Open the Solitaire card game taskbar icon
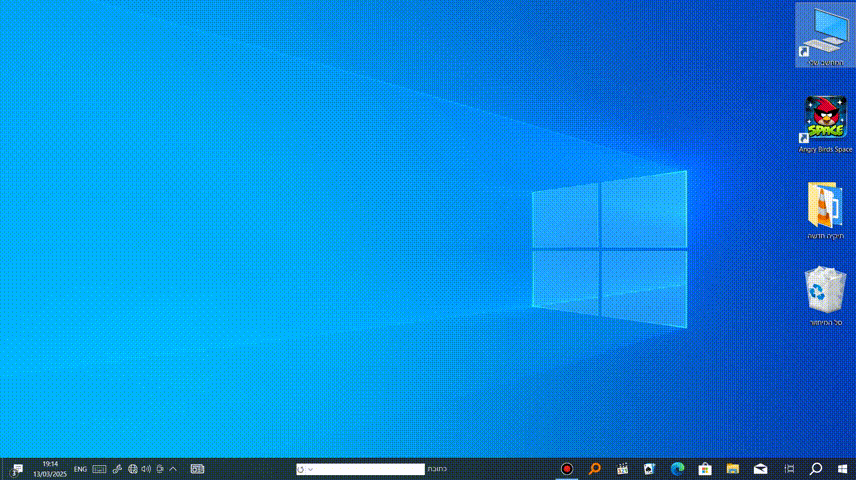856x480 pixels. (649, 469)
